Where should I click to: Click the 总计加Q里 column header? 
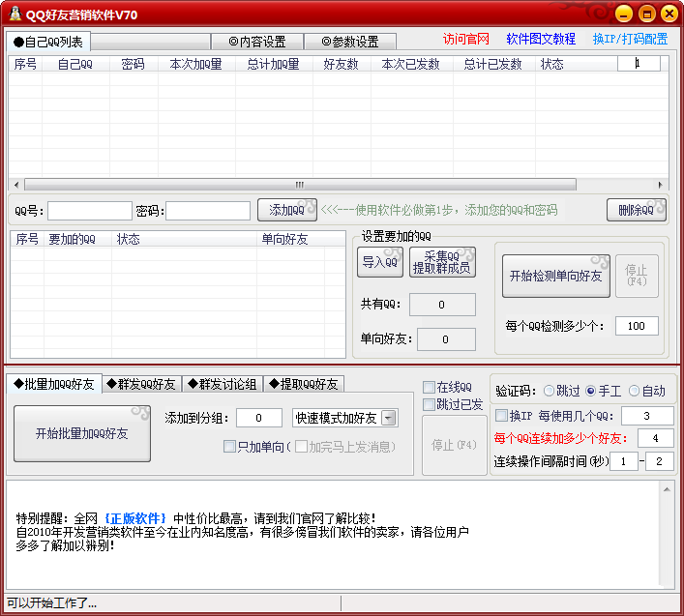[274, 64]
